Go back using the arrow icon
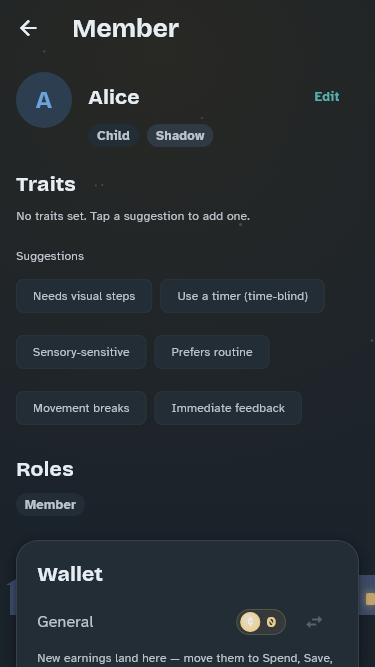The image size is (375, 667). [28, 29]
